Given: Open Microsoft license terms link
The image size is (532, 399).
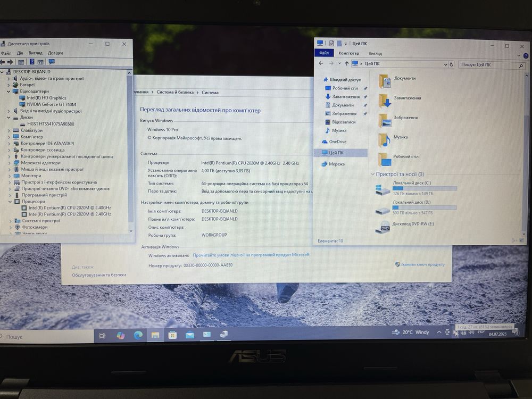Looking at the screenshot, I should 251,255.
